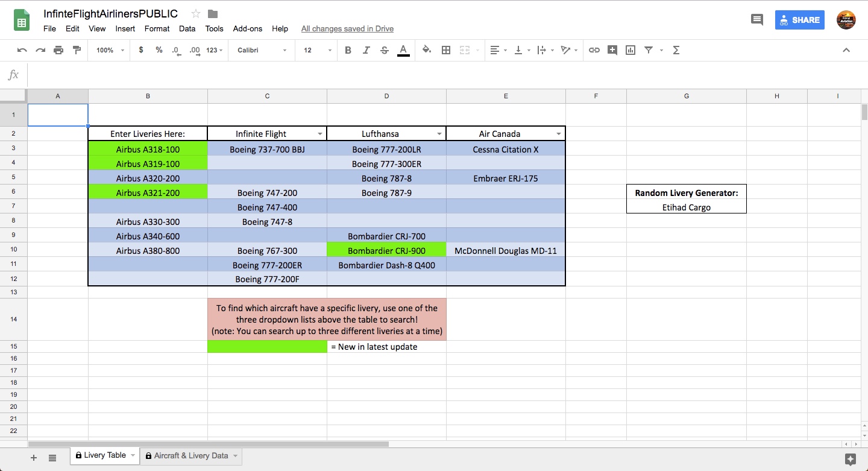Viewport: 868px width, 471px height.
Task: Select the Etihad Cargo cell
Action: [x=687, y=207]
